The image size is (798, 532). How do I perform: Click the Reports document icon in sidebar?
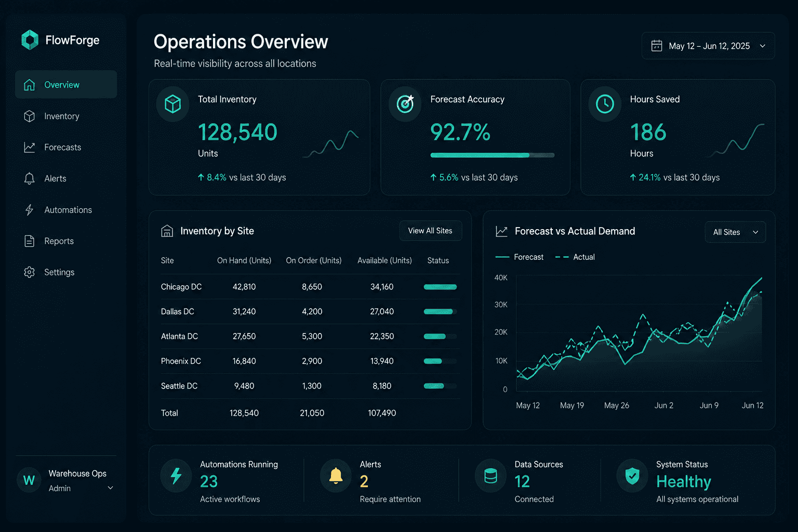[30, 241]
